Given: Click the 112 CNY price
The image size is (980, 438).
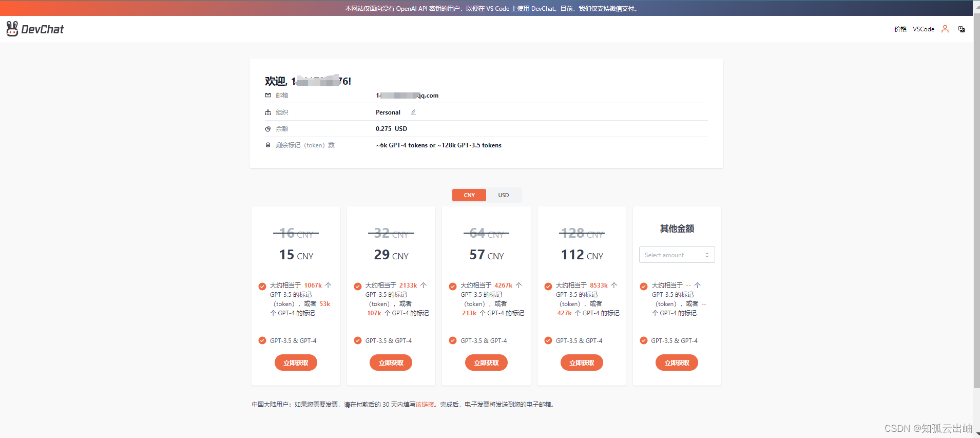Looking at the screenshot, I should pyautogui.click(x=582, y=255).
